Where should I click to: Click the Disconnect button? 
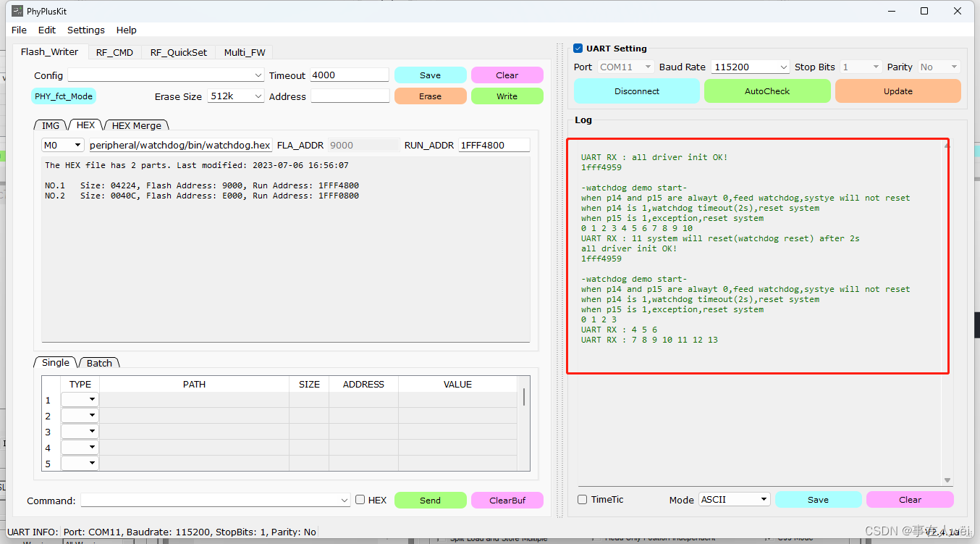[x=637, y=91]
